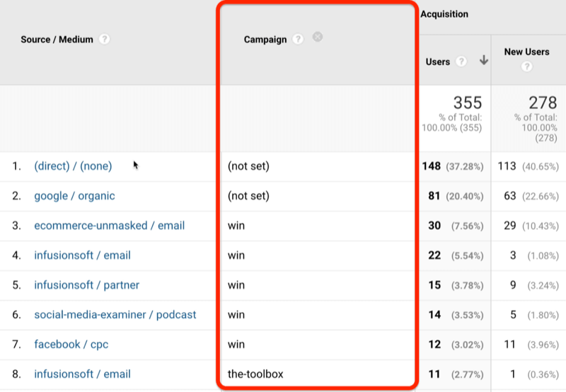This screenshot has height=392, width=566.
Task: Click help icon under New Users
Action: click(526, 67)
